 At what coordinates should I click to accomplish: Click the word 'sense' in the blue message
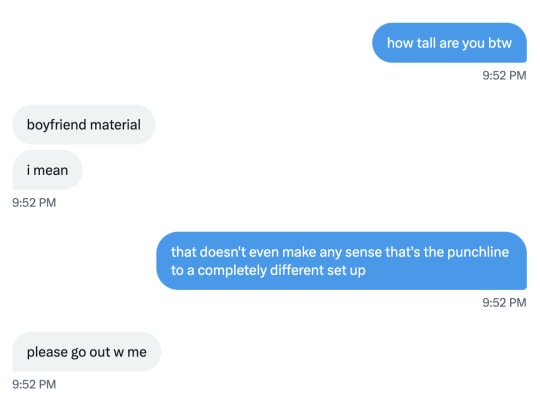(364, 252)
